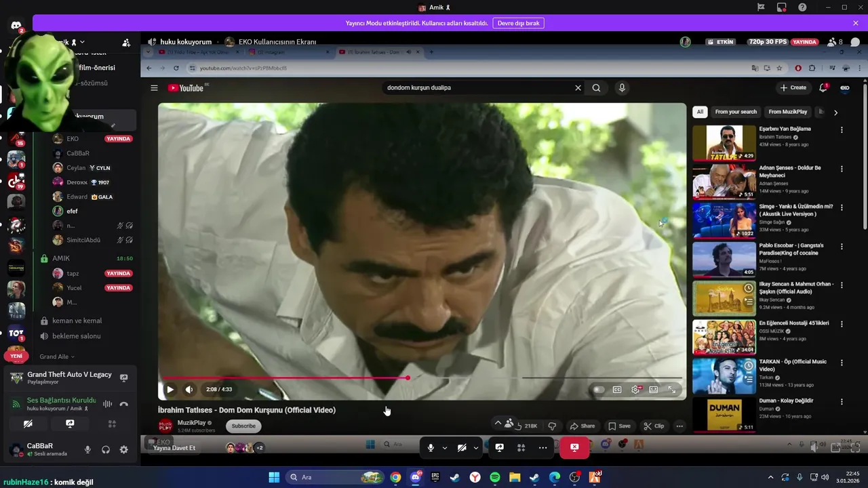
Task: Open the ETKİN activity badge
Action: (x=720, y=42)
